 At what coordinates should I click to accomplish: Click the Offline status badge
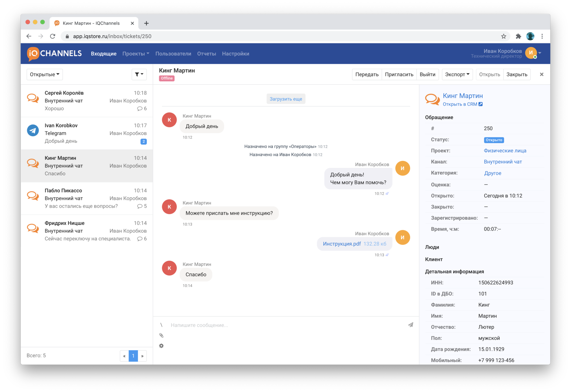pyautogui.click(x=167, y=78)
